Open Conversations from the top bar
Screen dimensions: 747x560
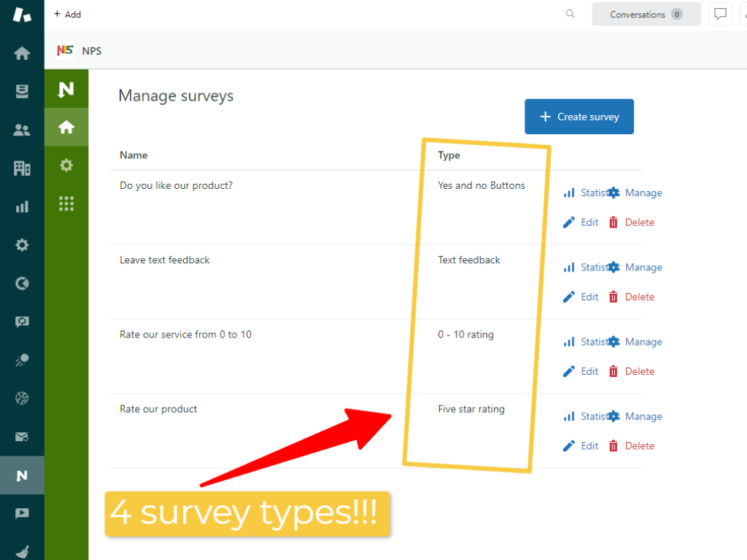[645, 14]
